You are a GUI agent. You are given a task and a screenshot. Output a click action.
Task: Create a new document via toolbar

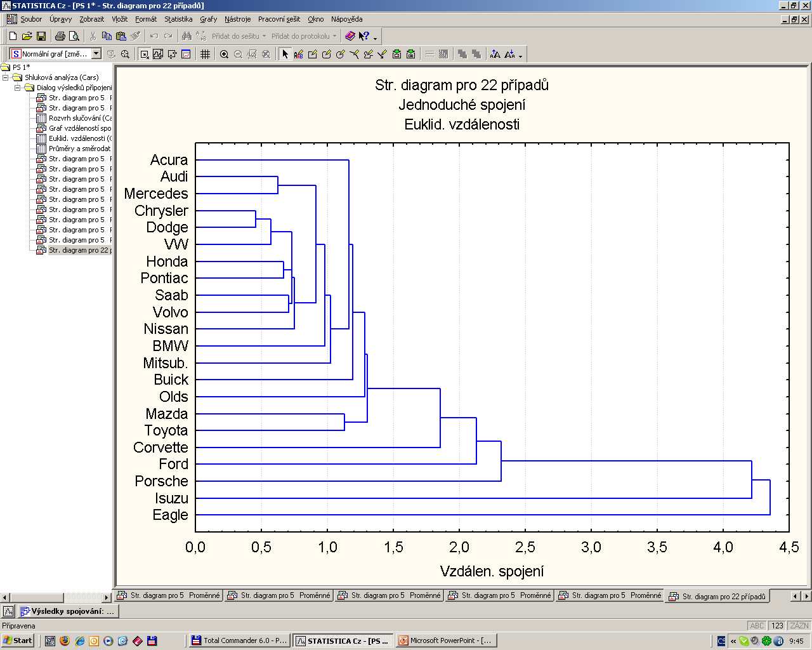13,36
